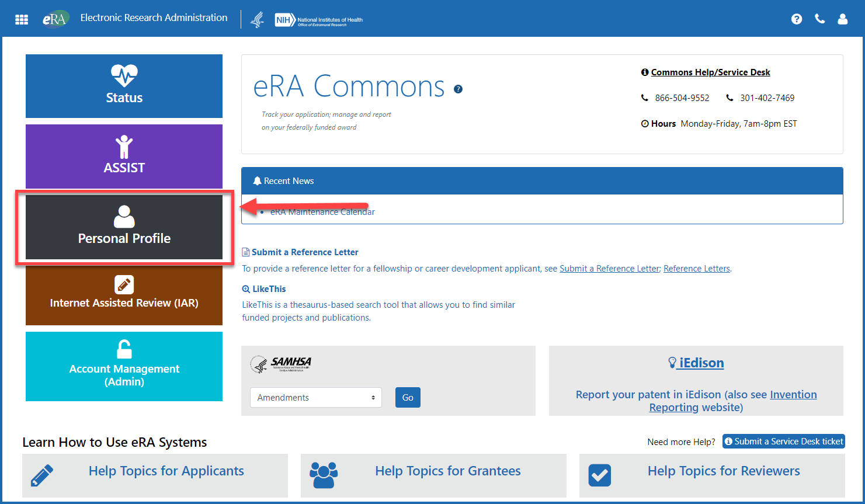865x504 pixels.
Task: Open Help Topics for Reviewers
Action: click(x=724, y=471)
